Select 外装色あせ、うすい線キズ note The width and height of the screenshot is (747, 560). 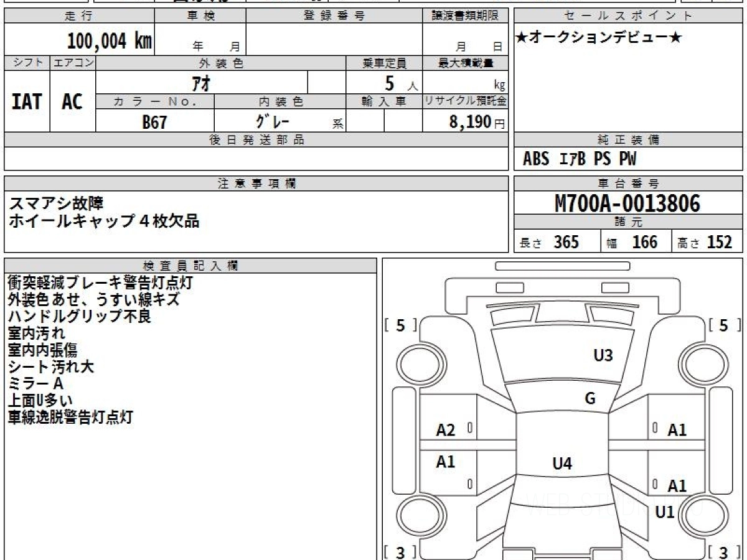tap(94, 300)
